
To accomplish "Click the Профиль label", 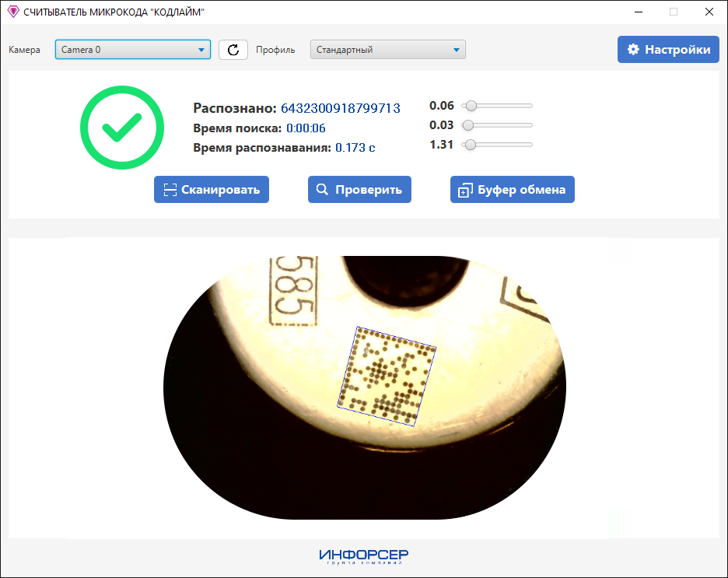I will point(275,50).
